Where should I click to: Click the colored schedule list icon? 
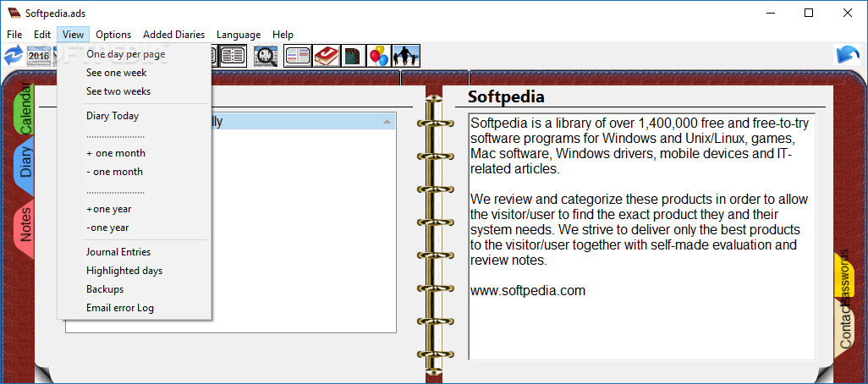pyautogui.click(x=297, y=56)
